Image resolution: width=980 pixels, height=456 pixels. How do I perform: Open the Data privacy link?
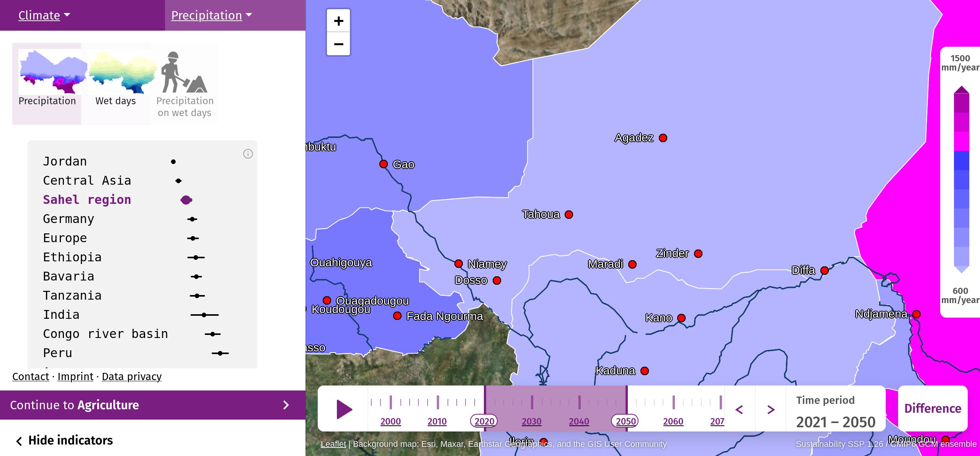pos(132,377)
